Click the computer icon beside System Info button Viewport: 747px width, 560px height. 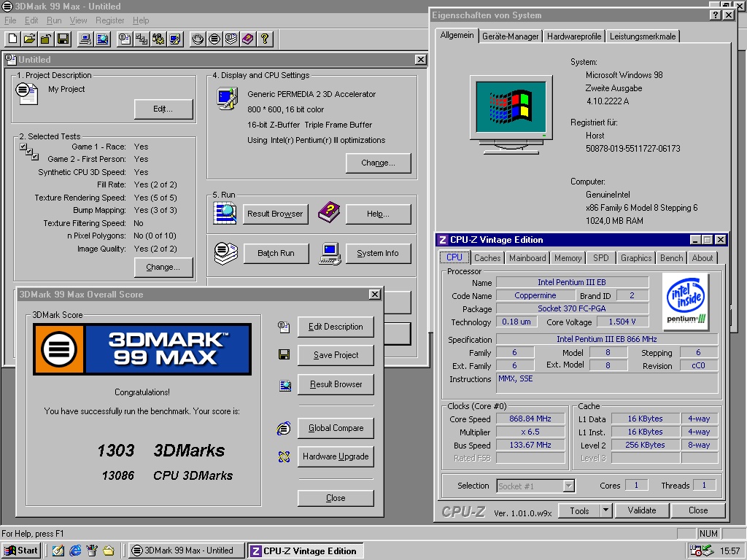point(330,254)
